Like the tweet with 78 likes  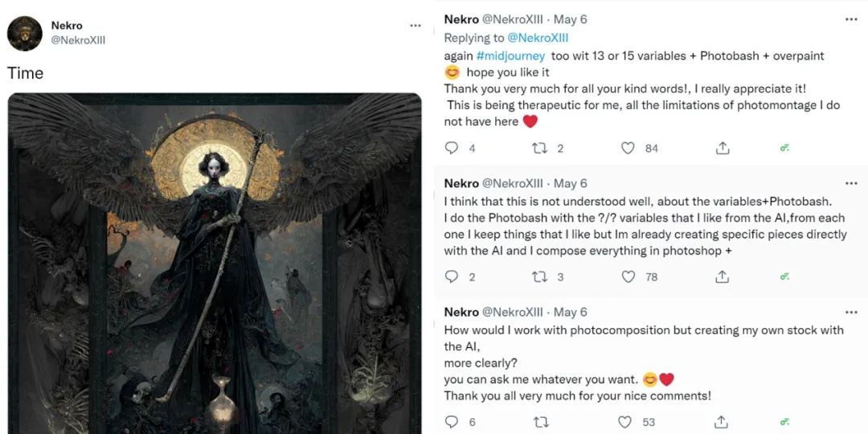[628, 276]
